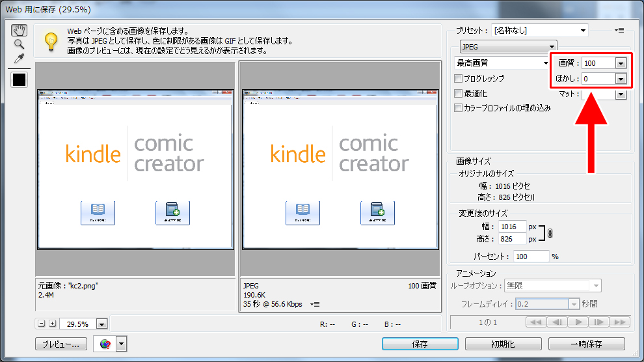Image resolution: width=644 pixels, height=362 pixels.
Task: Click the zoom out minus button
Action: pos(41,324)
